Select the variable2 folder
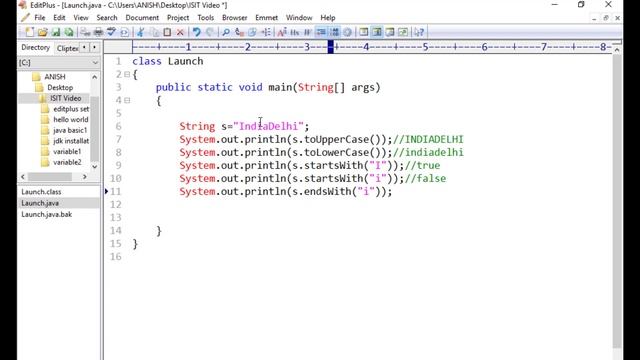The image size is (640, 360). 67,162
